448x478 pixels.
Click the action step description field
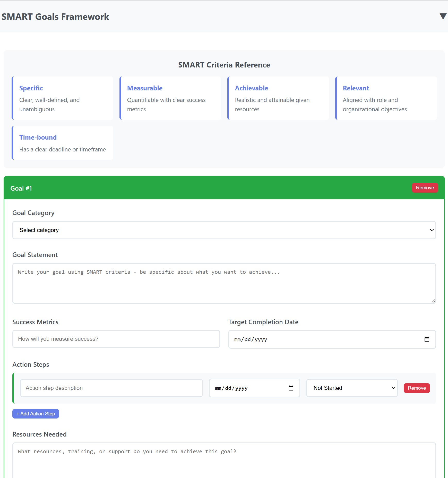111,388
